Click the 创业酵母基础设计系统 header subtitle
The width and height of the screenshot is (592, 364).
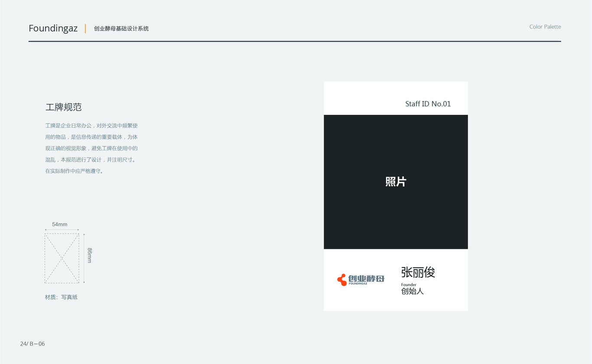(121, 29)
